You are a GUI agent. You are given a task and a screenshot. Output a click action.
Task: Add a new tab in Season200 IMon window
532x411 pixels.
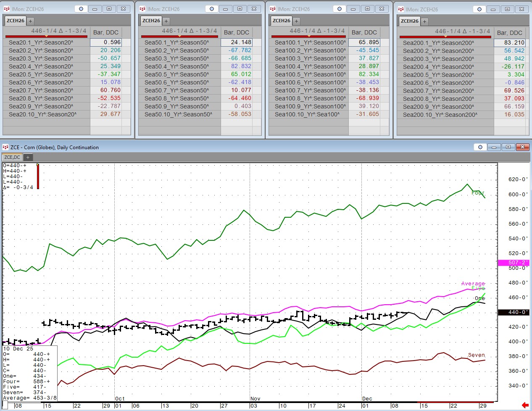pyautogui.click(x=424, y=21)
